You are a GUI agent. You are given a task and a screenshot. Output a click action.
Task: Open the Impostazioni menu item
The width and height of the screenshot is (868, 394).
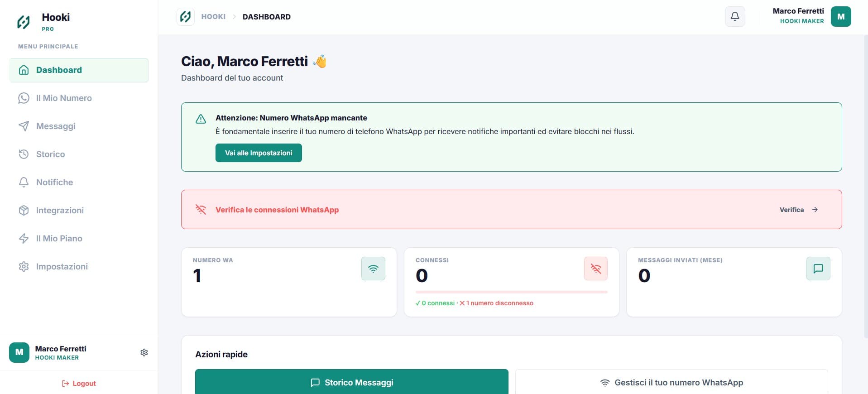[79, 267]
